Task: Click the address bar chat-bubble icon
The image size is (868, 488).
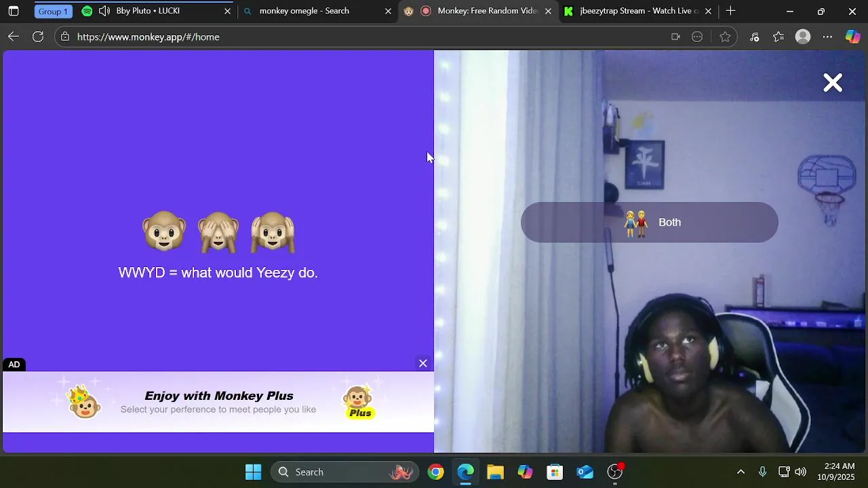Action: coord(697,37)
